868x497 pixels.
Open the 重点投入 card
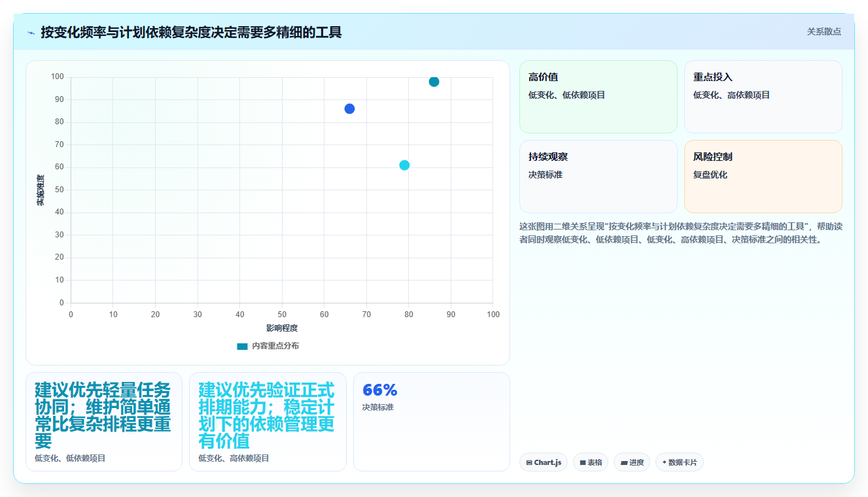tap(763, 97)
